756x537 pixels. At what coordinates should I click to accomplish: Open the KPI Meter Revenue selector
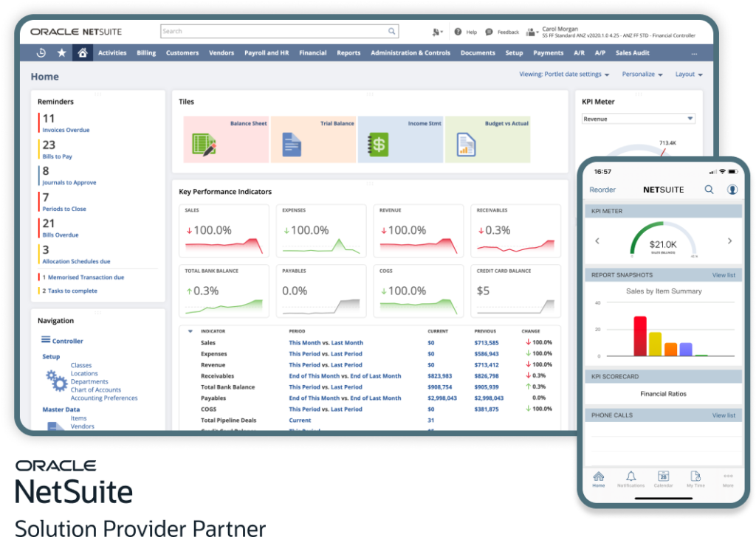pos(638,118)
